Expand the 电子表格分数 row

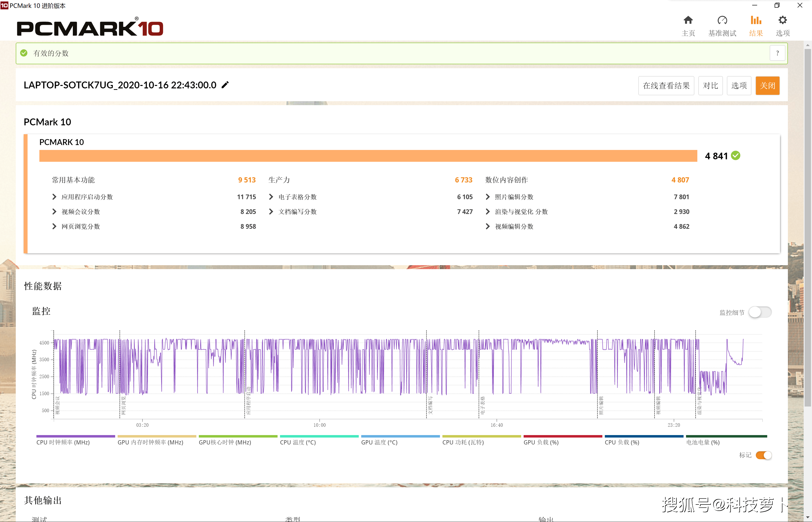click(271, 197)
